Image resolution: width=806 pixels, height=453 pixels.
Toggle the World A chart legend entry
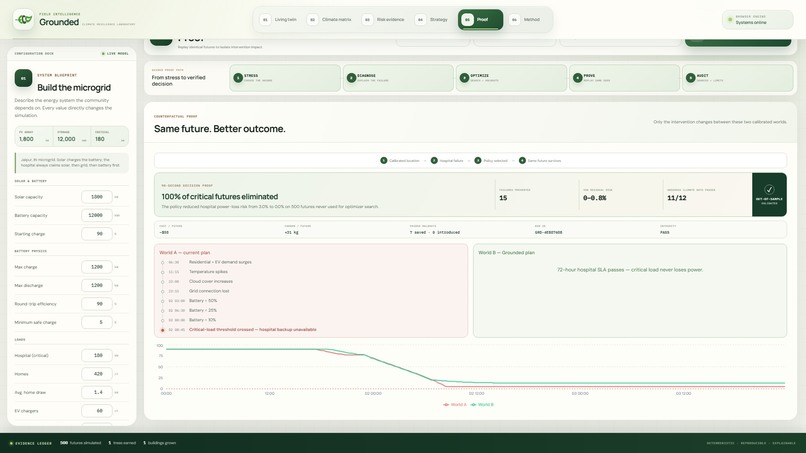pyautogui.click(x=455, y=405)
